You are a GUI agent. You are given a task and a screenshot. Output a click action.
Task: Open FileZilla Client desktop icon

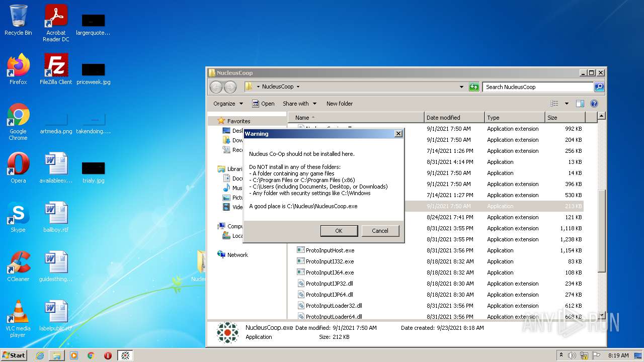tap(56, 69)
